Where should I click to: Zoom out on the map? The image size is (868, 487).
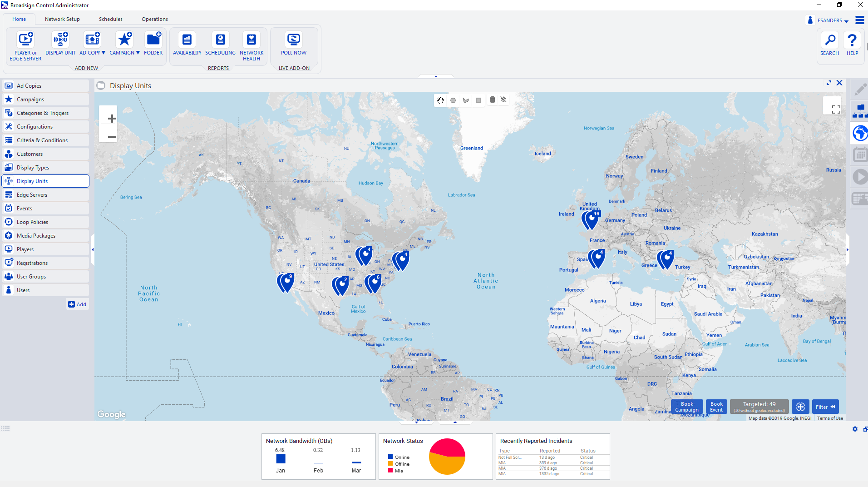pyautogui.click(x=112, y=137)
